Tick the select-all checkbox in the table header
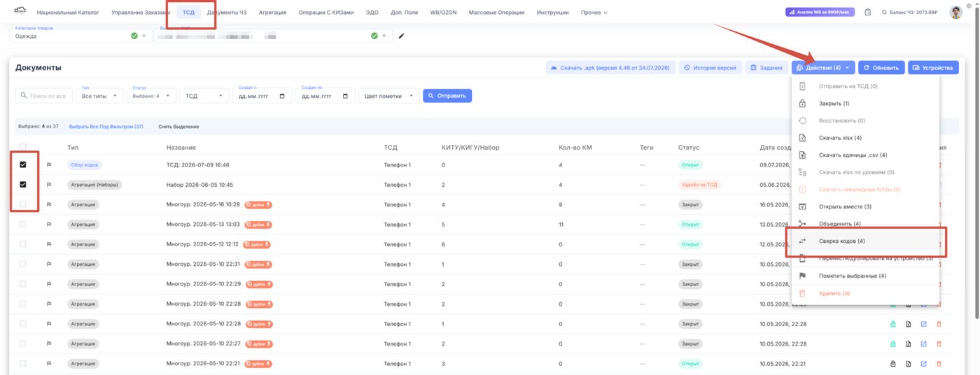This screenshot has width=980, height=375. tap(23, 148)
